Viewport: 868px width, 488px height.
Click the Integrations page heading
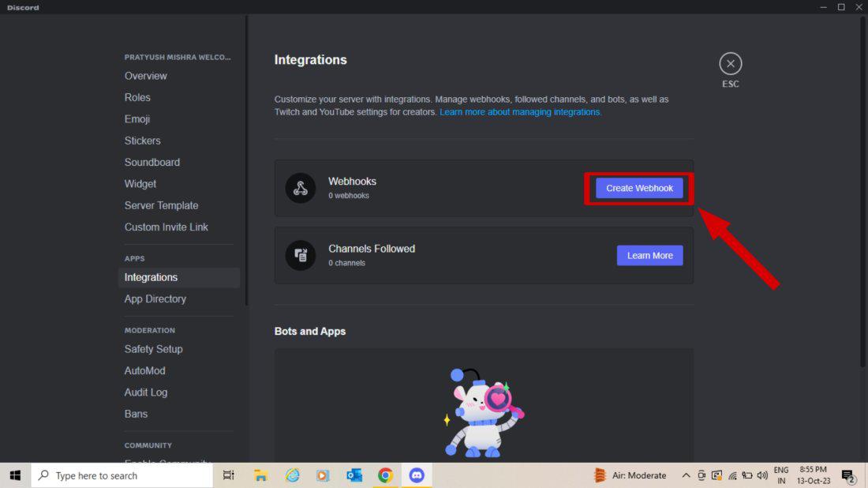point(311,60)
